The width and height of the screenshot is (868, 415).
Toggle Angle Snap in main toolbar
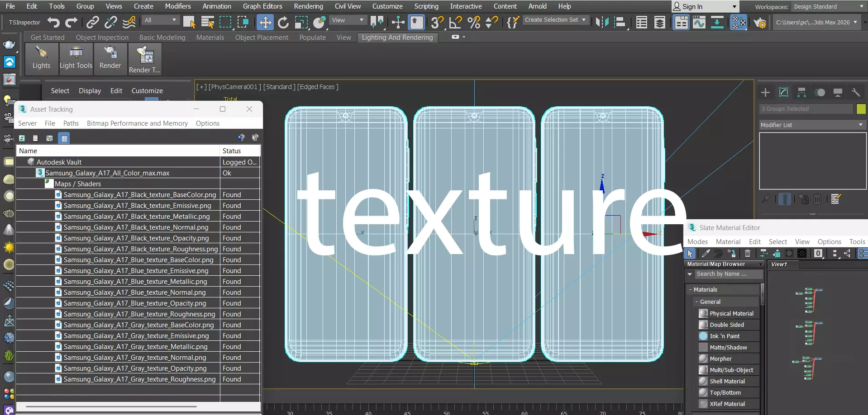[x=455, y=22]
